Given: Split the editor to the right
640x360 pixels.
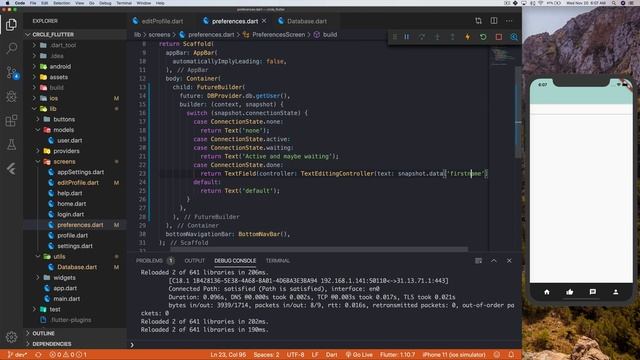Looking at the screenshot, I should point(494,21).
